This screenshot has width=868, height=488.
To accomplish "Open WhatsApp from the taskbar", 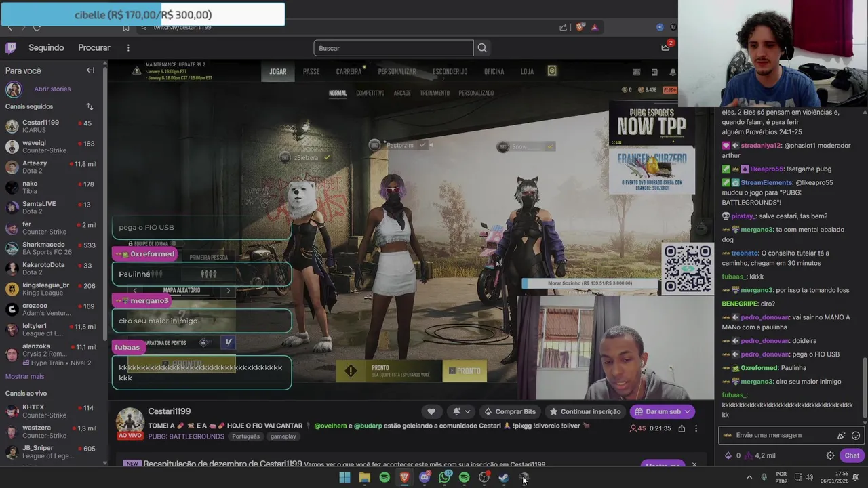I will pos(444,477).
